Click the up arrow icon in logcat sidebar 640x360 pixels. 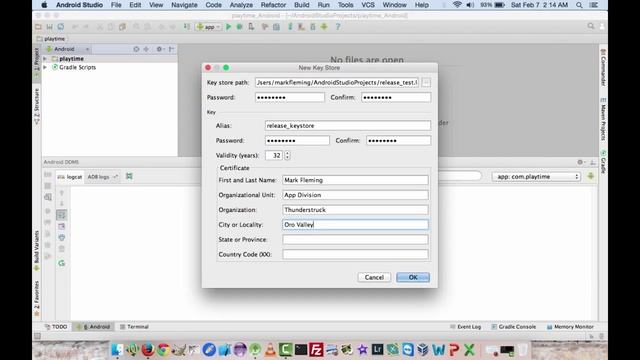click(x=62, y=193)
